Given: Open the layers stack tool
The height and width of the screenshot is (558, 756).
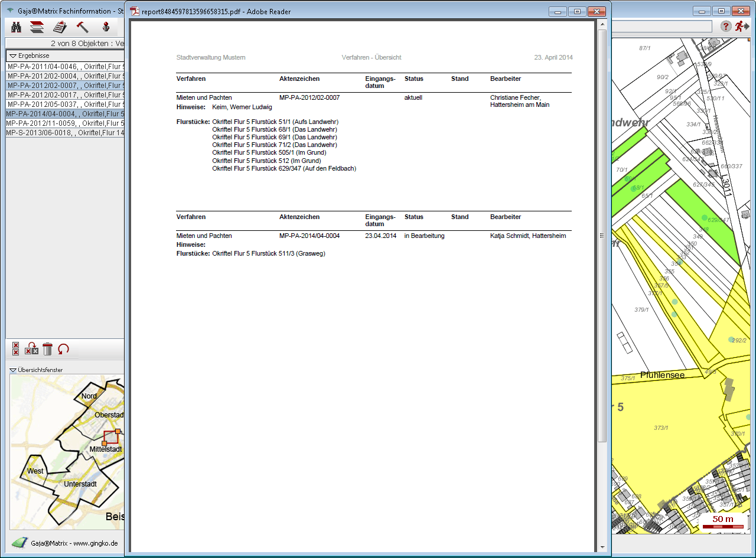Looking at the screenshot, I should [37, 27].
